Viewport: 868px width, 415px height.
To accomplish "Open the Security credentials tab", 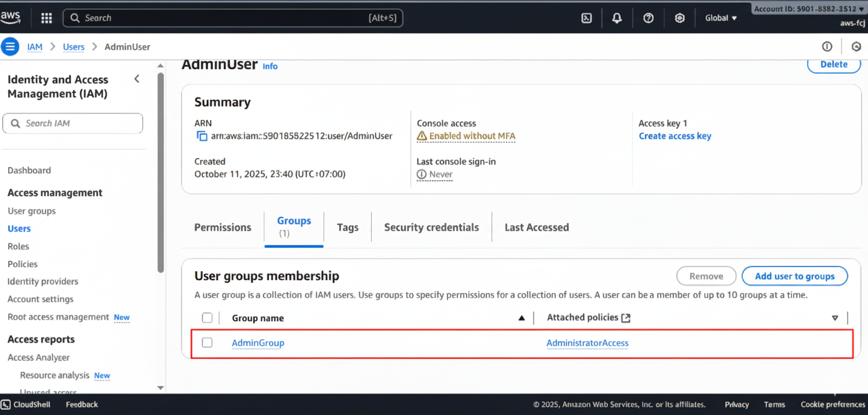I will pos(432,228).
